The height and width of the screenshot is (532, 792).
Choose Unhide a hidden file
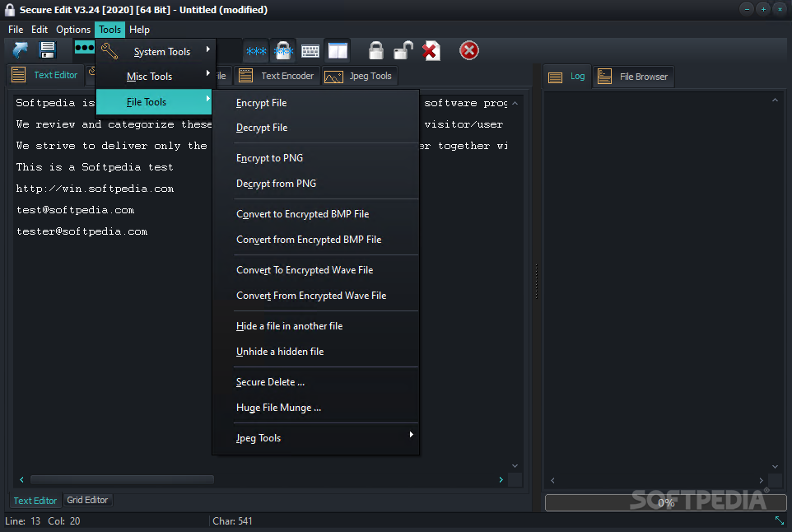coord(316,352)
